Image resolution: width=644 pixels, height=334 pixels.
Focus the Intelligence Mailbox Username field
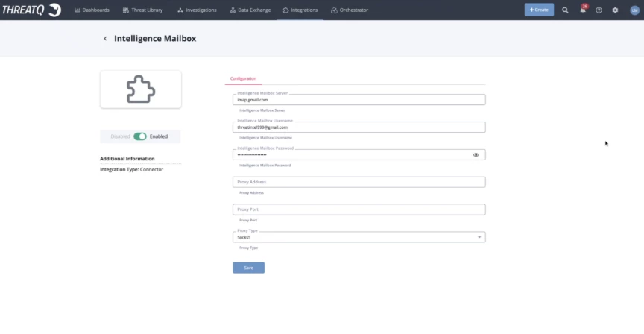pyautogui.click(x=359, y=127)
